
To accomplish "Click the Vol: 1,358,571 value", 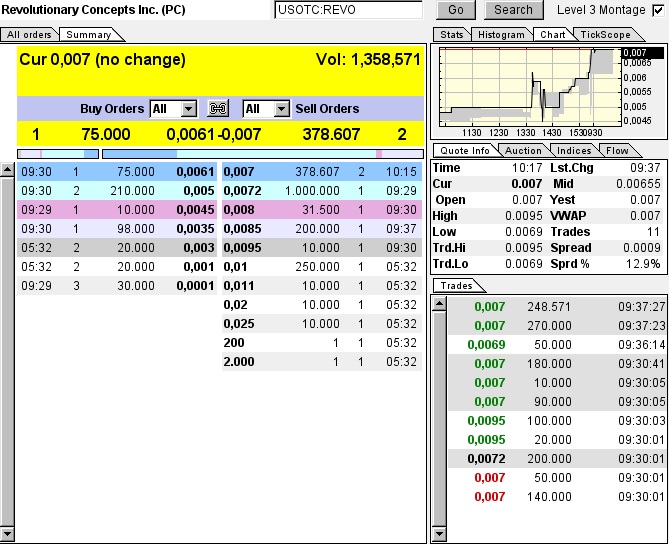I will tap(368, 59).
